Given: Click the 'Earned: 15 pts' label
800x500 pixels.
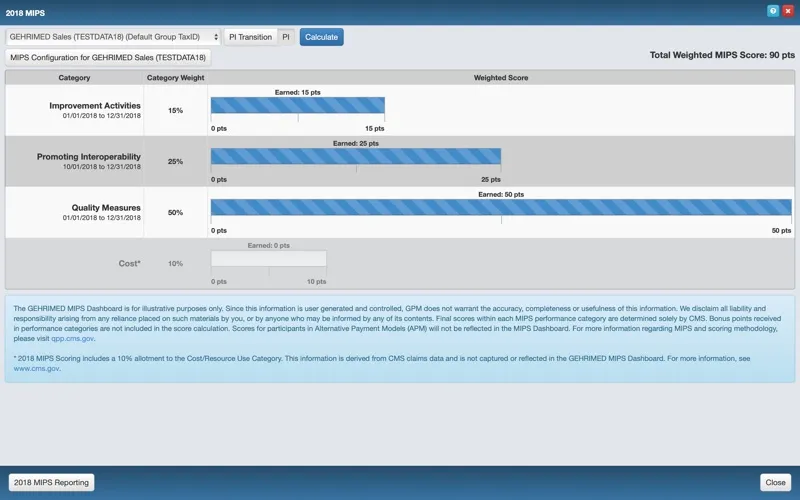Looking at the screenshot, I should (297, 92).
